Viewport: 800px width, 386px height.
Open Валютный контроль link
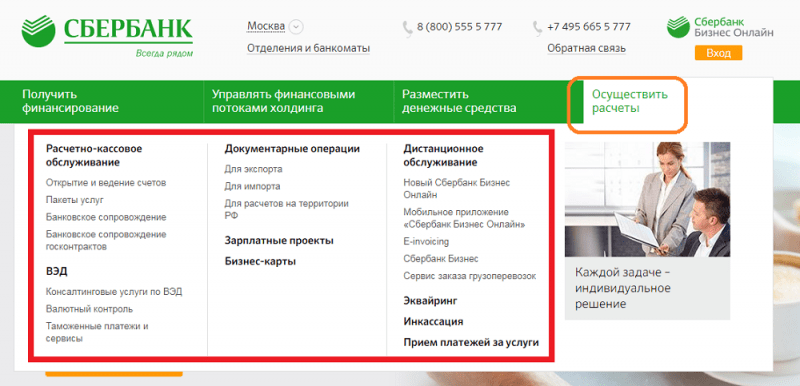point(89,309)
